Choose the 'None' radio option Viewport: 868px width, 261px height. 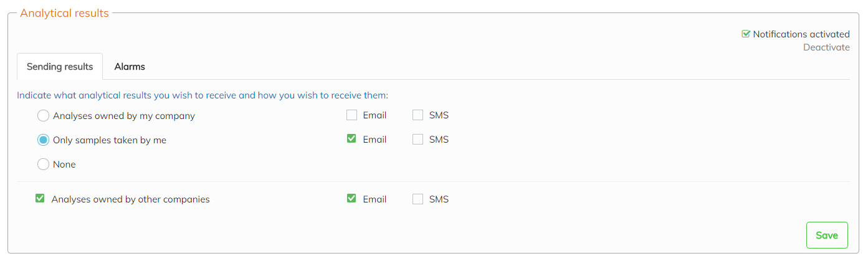(43, 164)
